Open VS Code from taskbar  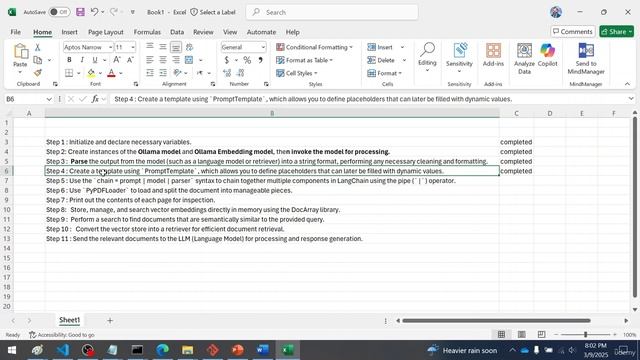[62, 350]
